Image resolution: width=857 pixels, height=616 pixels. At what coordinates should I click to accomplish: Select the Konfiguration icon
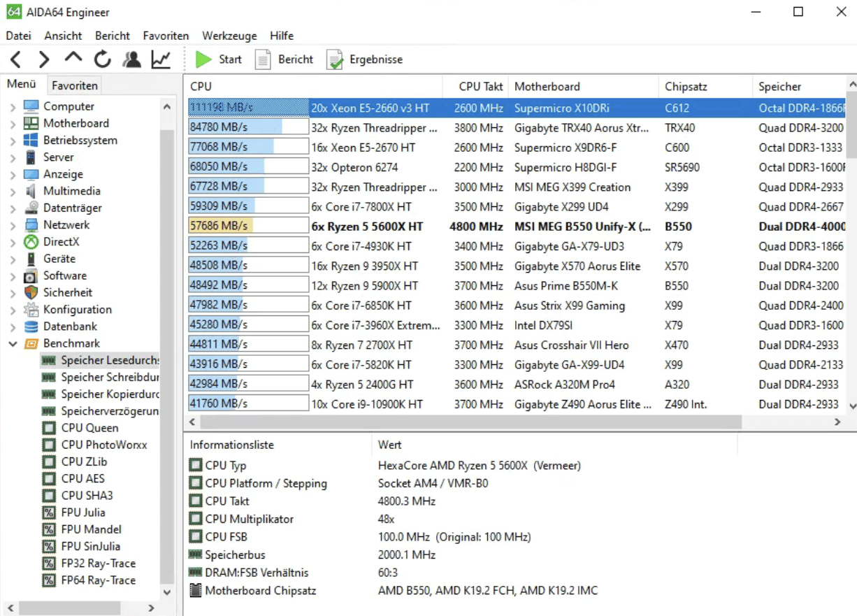point(31,309)
